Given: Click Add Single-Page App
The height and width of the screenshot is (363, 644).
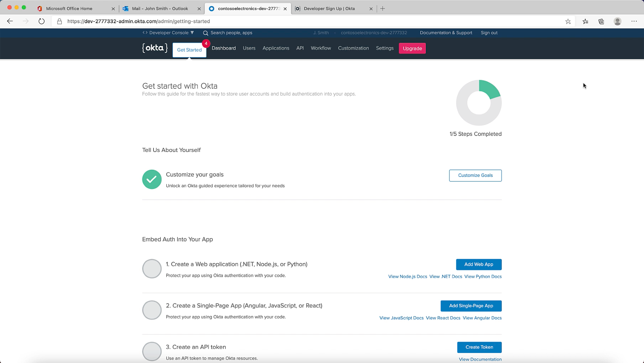Looking at the screenshot, I should pyautogui.click(x=471, y=306).
